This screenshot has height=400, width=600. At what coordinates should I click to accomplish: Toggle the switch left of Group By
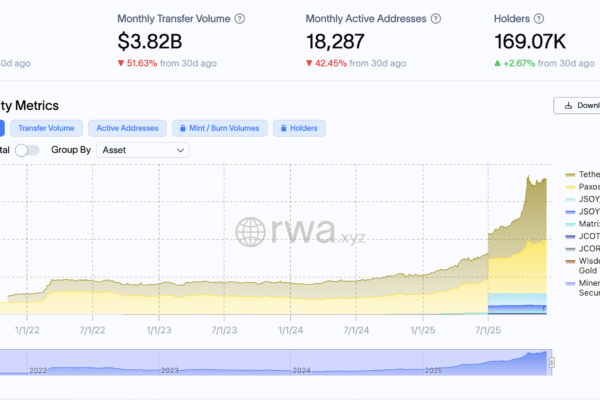(28, 150)
